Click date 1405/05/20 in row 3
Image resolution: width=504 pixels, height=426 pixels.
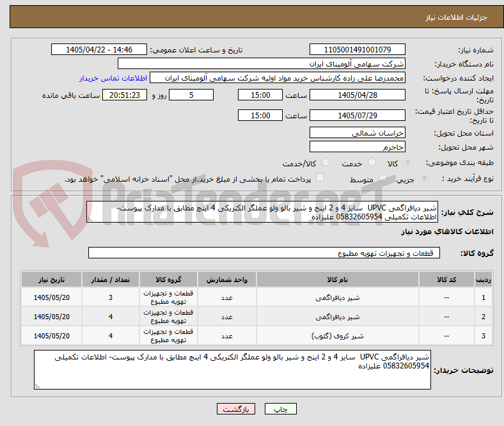coord(51,336)
